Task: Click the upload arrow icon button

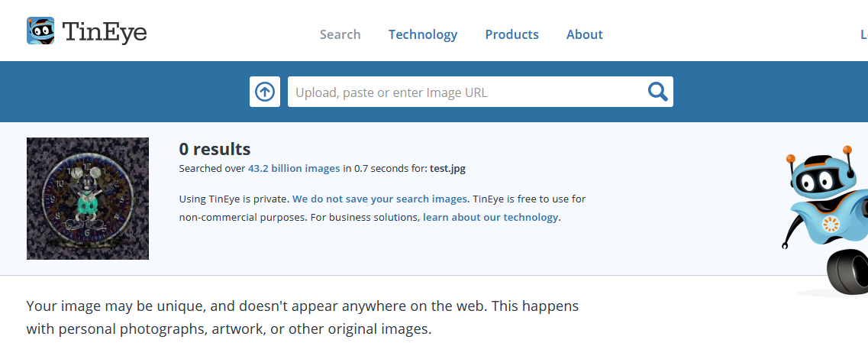Action: click(x=265, y=92)
